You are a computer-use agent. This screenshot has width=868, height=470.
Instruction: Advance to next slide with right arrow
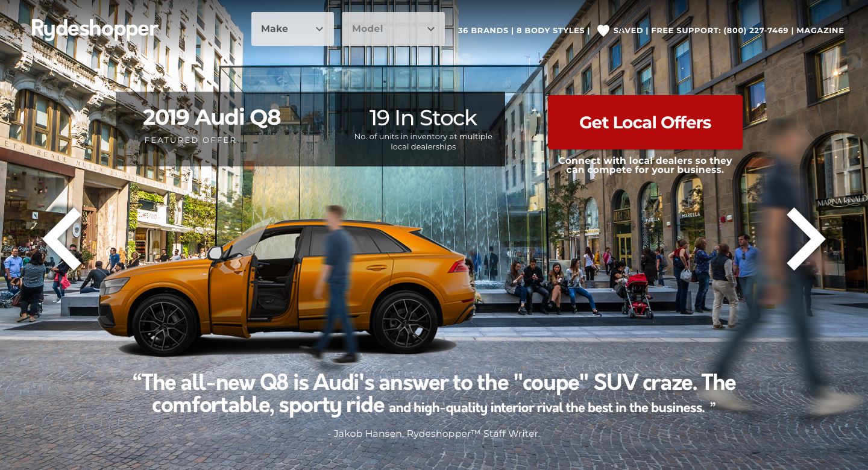point(805,239)
